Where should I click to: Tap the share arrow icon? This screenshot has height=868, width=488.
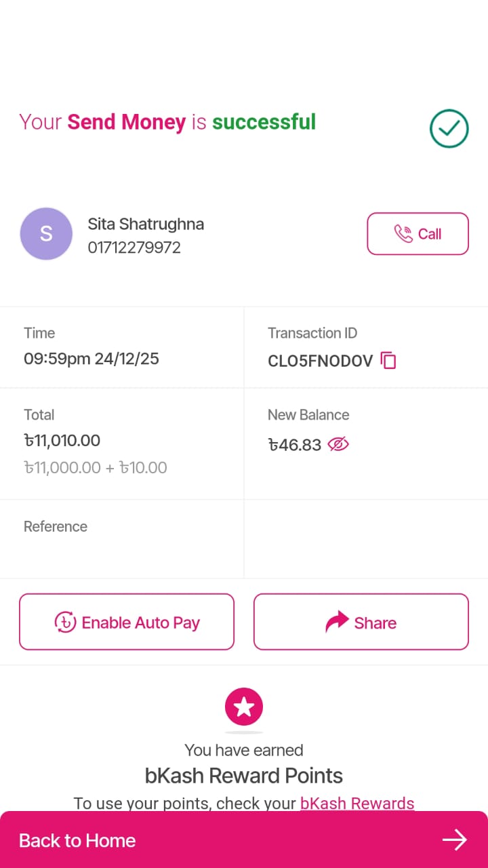[x=337, y=623]
